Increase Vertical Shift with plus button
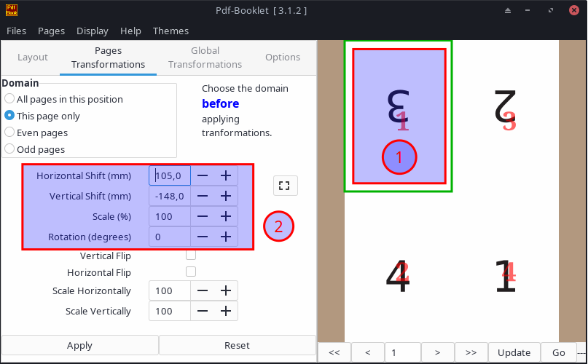Screen dimensions: 588x364 [x=226, y=196]
